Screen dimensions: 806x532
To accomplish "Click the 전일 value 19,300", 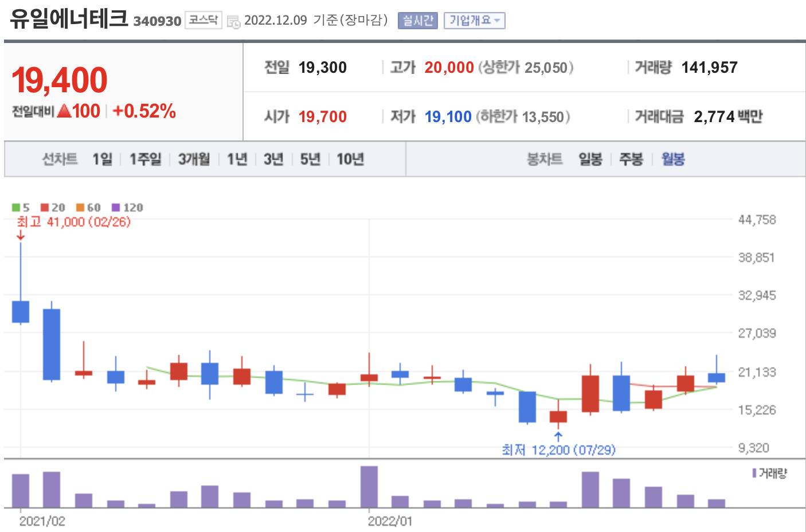I will pyautogui.click(x=323, y=68).
